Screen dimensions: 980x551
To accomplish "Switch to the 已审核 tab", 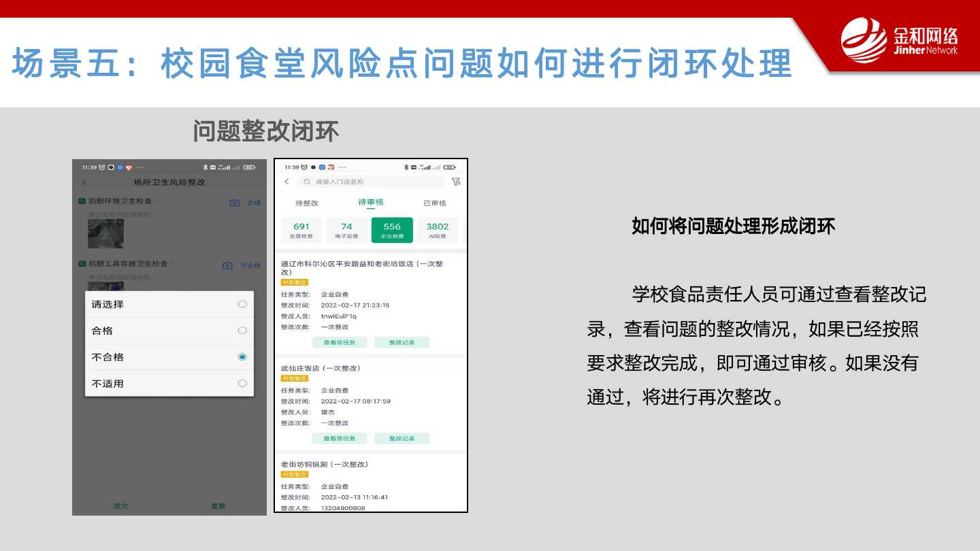I will click(x=435, y=203).
